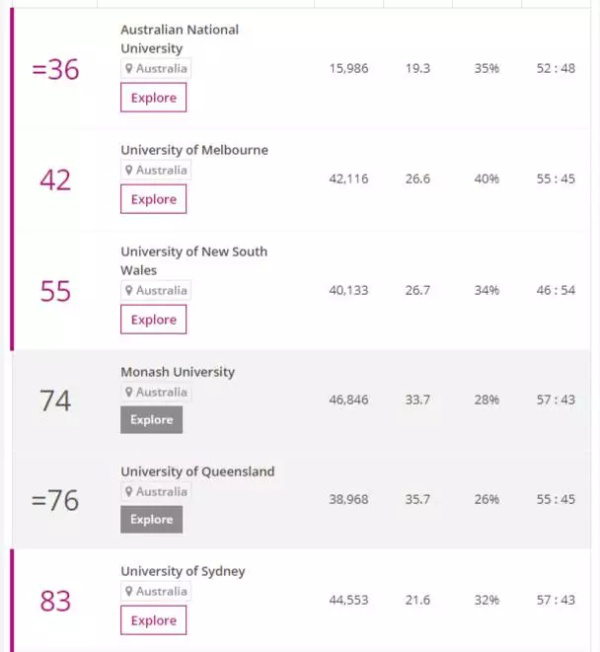This screenshot has height=652, width=600.
Task: Select the Australia country tag under Monash University
Action: pyautogui.click(x=156, y=392)
